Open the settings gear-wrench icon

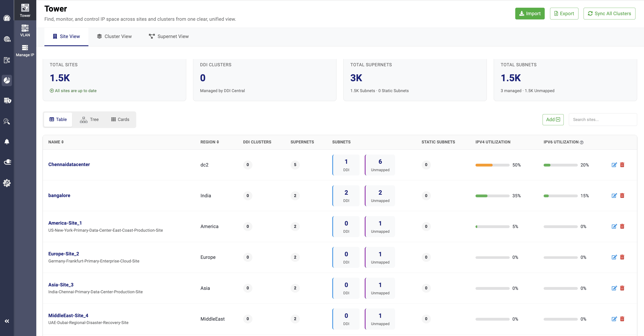pyautogui.click(x=7, y=183)
